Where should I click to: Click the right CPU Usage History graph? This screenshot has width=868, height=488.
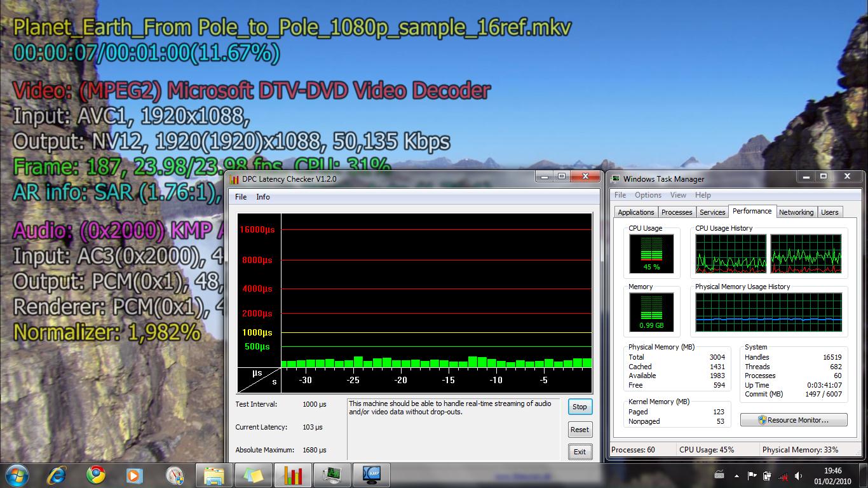point(806,254)
